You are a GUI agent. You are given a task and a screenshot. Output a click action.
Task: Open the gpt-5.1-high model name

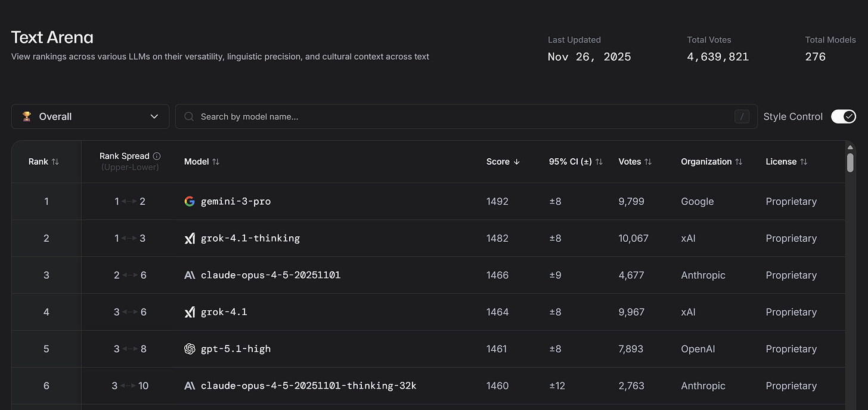point(235,349)
